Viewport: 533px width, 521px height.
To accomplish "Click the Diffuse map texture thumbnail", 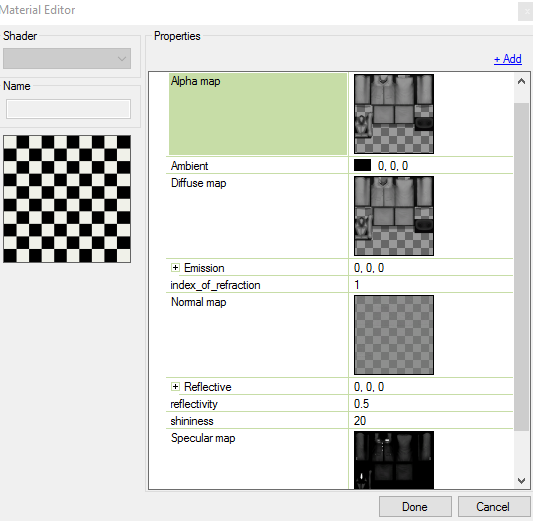I will coord(394,216).
